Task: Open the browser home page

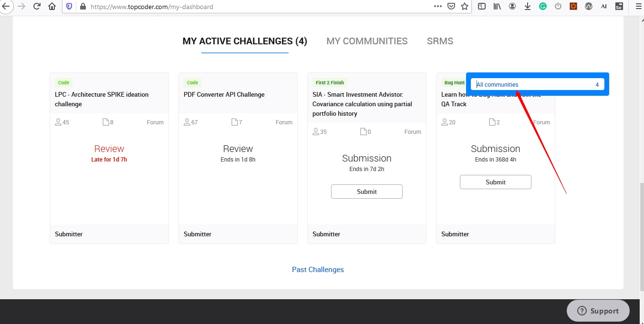Action: (x=52, y=7)
